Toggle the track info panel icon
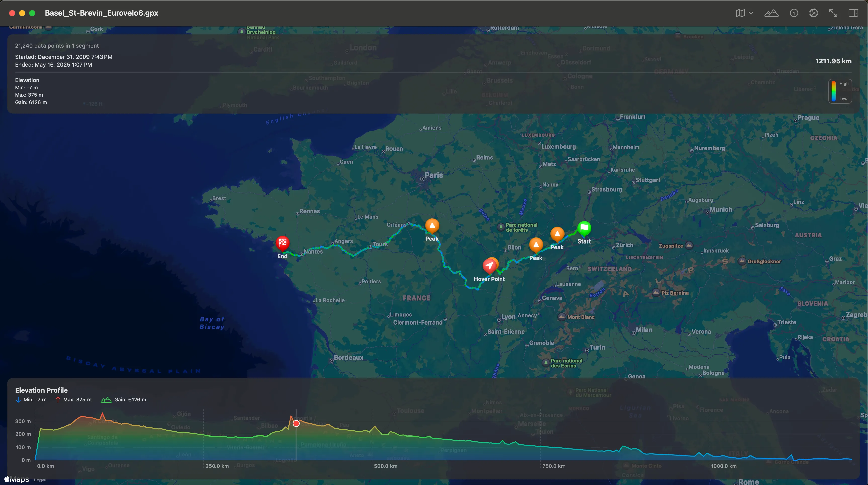Image resolution: width=868 pixels, height=485 pixels. [x=794, y=13]
